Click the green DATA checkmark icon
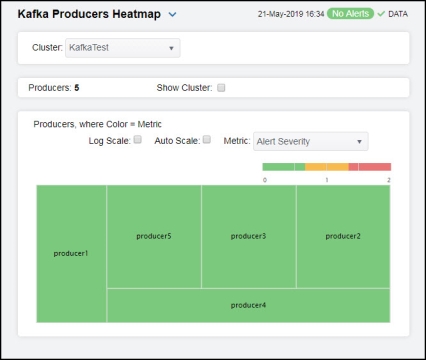Viewport: 426px width, 360px height. tap(381, 14)
